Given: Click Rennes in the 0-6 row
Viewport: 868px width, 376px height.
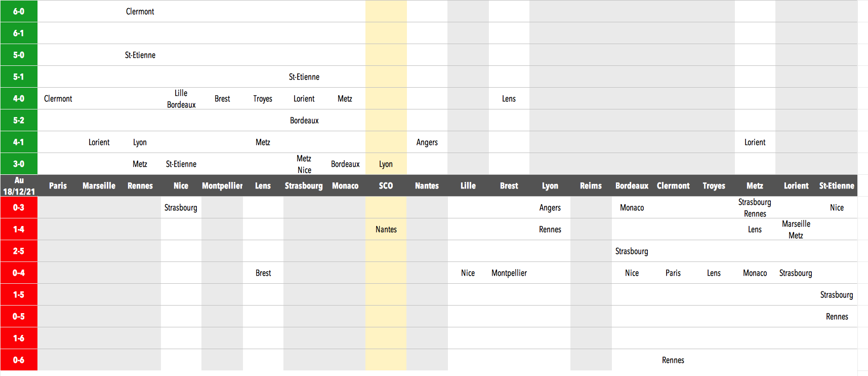Looking at the screenshot, I should (673, 360).
